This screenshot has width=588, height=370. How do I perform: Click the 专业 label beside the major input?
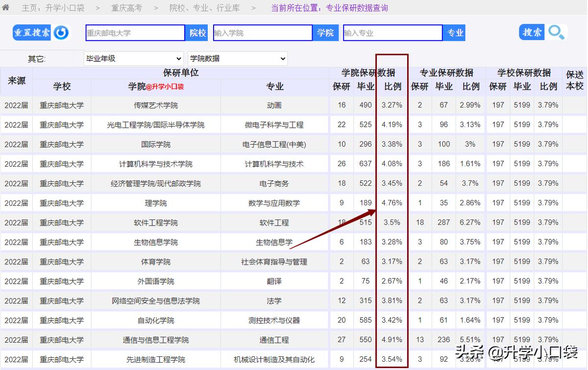pos(454,32)
